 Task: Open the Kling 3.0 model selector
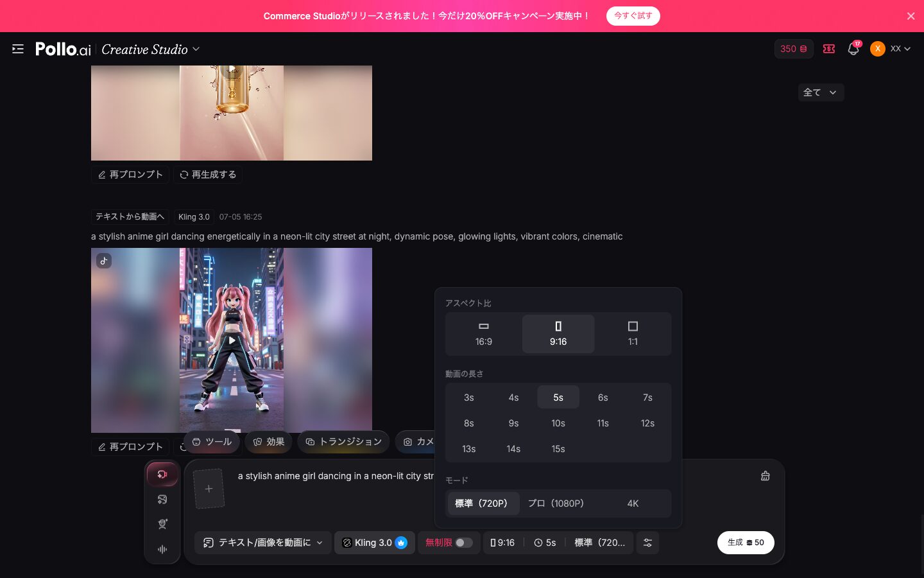[x=375, y=543]
